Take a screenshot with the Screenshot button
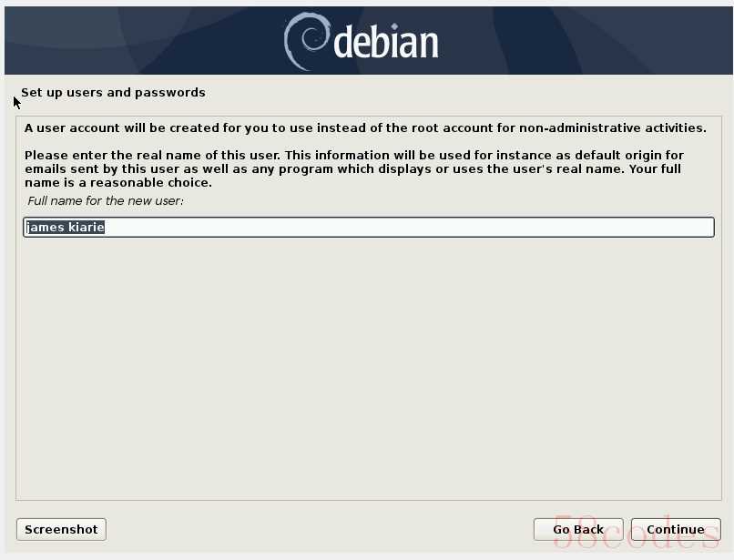Screen dimensions: 734x560 tap(61, 530)
